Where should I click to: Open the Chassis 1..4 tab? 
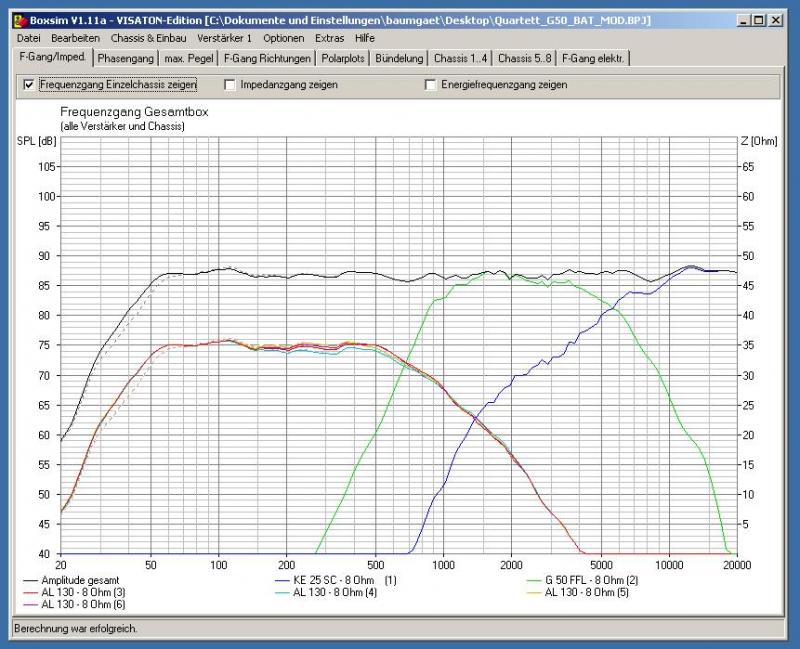[461, 58]
